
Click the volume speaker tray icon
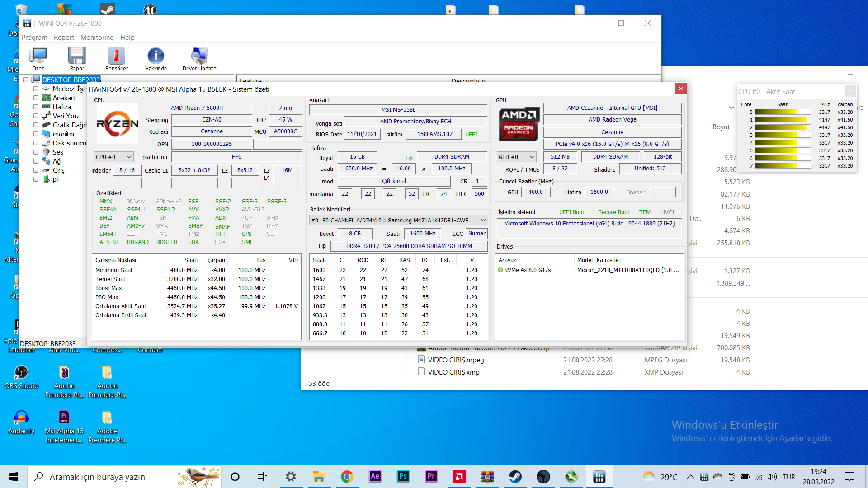(772, 477)
